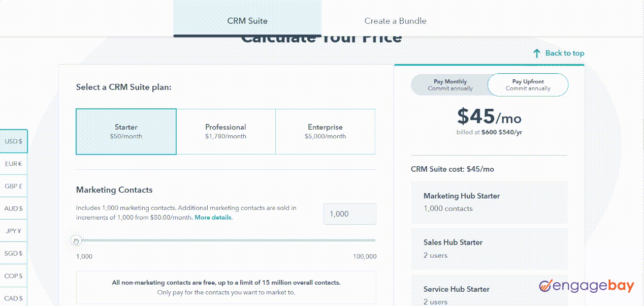
Task: Toggle billing to Pay Upfront
Action: point(528,84)
